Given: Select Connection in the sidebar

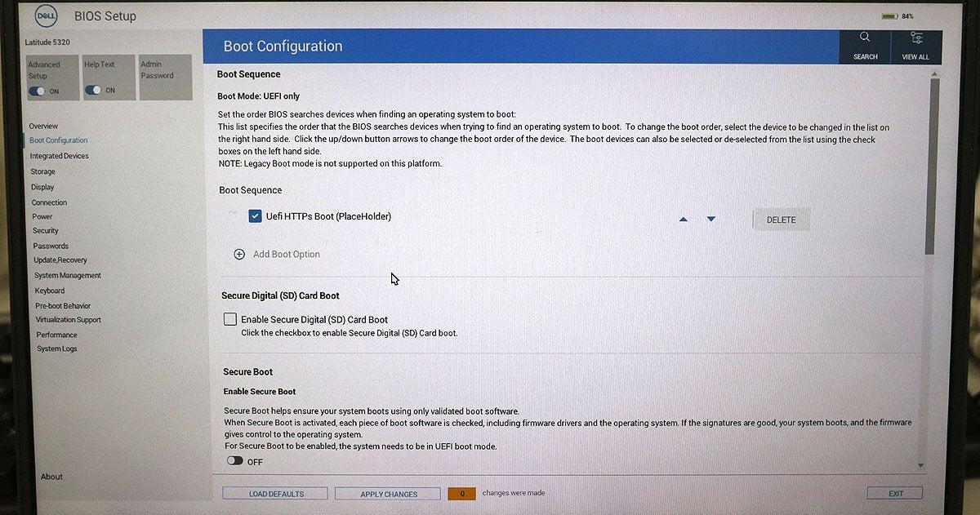Looking at the screenshot, I should (x=50, y=202).
